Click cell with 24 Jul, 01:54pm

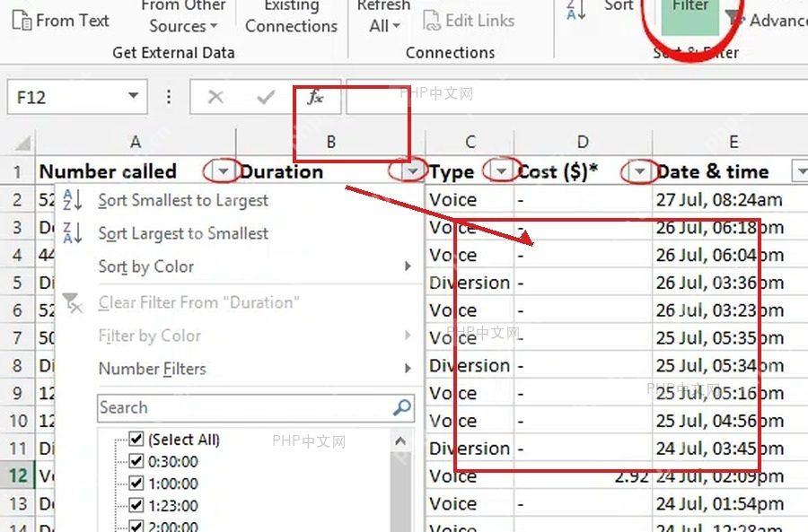pos(730,503)
